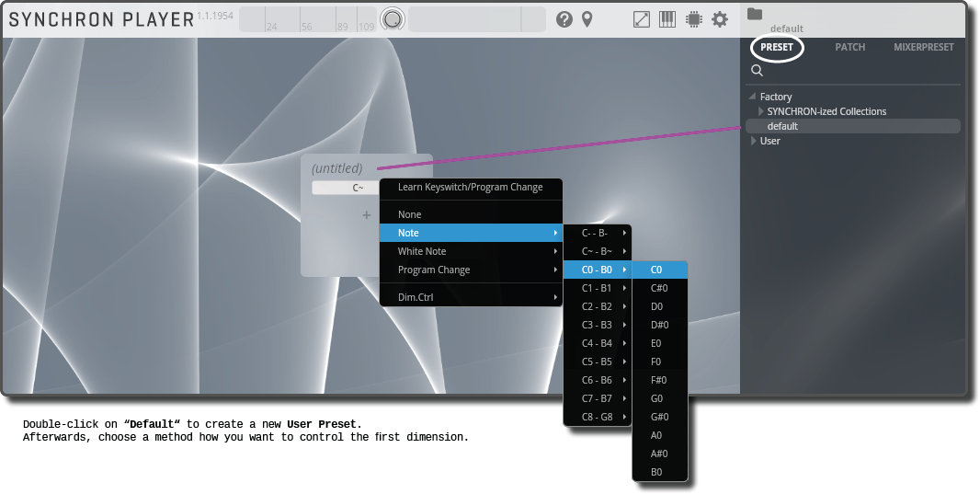Select note D0

(660, 306)
